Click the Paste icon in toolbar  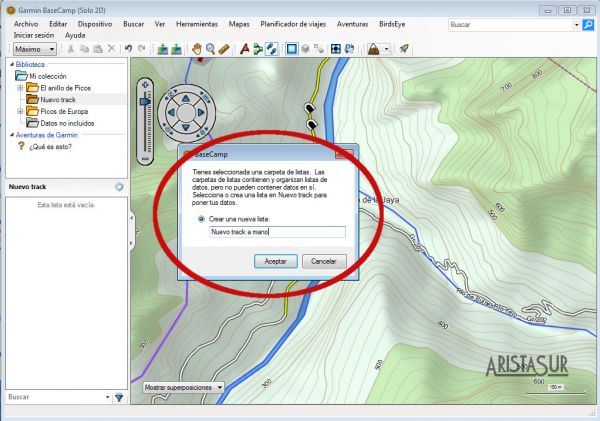98,49
